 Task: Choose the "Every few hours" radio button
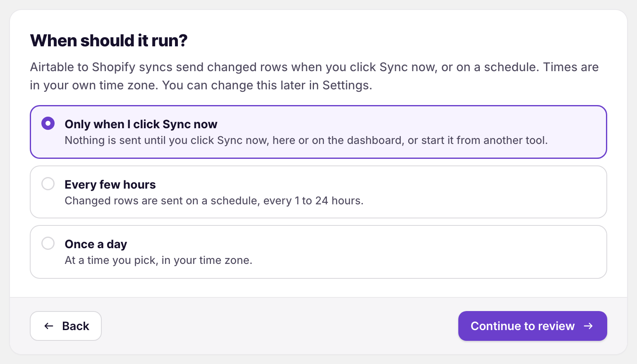tap(48, 184)
